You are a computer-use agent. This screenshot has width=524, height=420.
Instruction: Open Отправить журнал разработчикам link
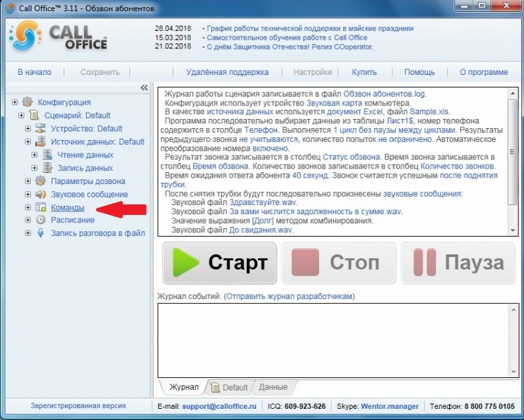(x=290, y=296)
